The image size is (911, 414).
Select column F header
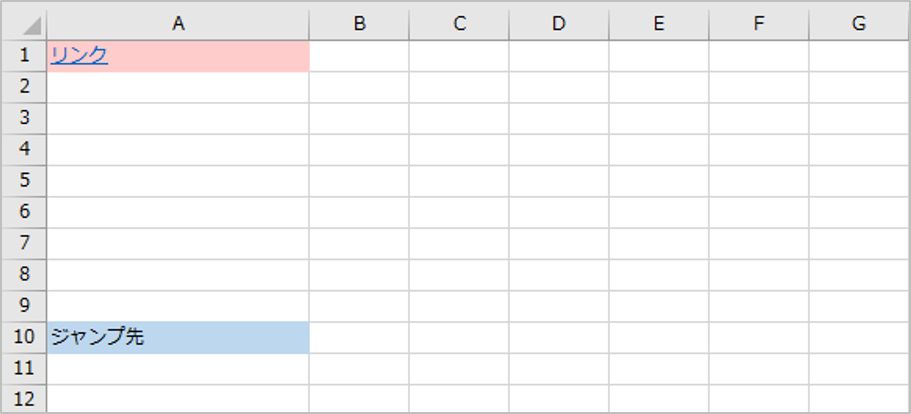pyautogui.click(x=759, y=23)
